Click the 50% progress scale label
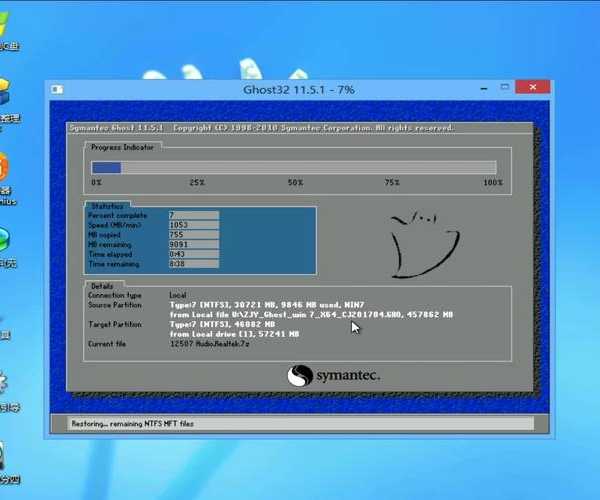The image size is (600, 500). pos(295,182)
